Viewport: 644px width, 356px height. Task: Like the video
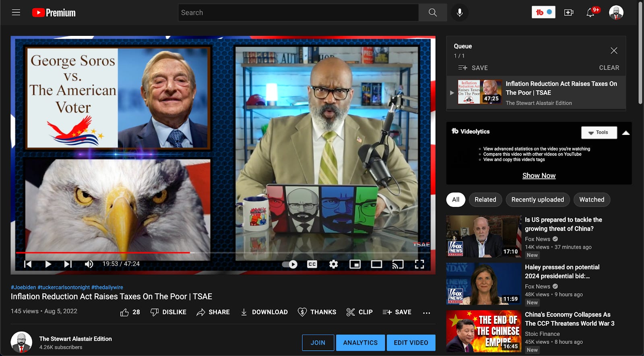[x=130, y=312]
